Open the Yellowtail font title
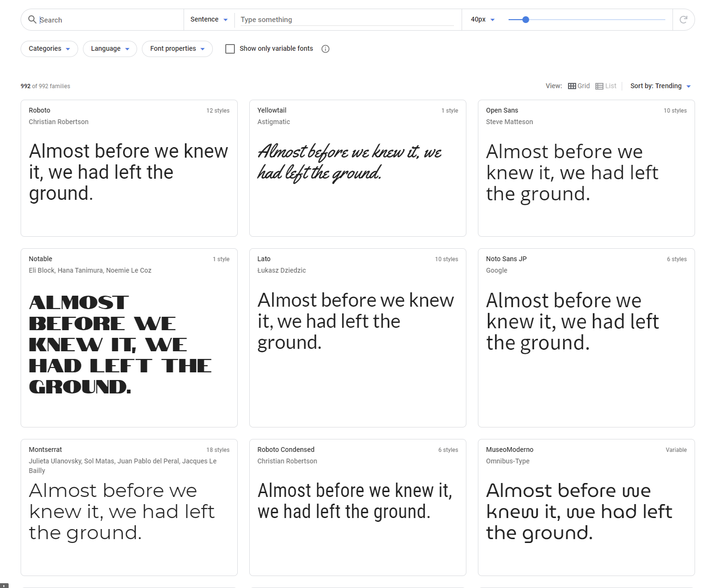This screenshot has height=588, width=719. (272, 111)
